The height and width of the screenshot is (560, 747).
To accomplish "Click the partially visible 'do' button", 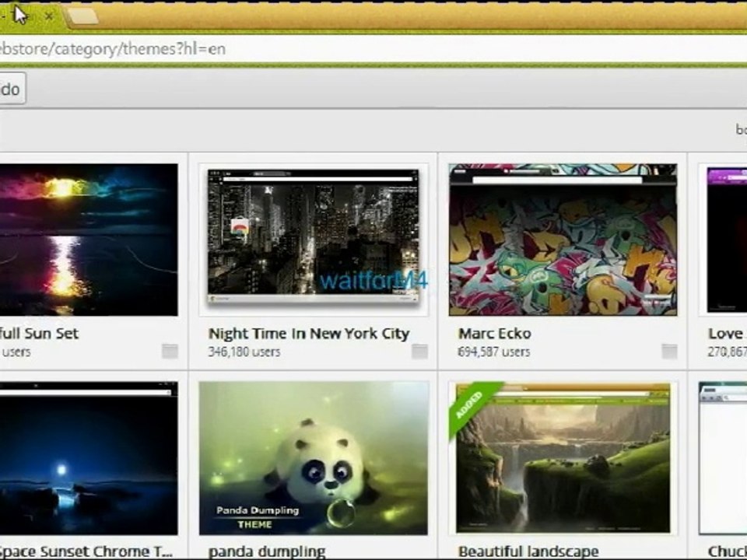I will tap(11, 89).
